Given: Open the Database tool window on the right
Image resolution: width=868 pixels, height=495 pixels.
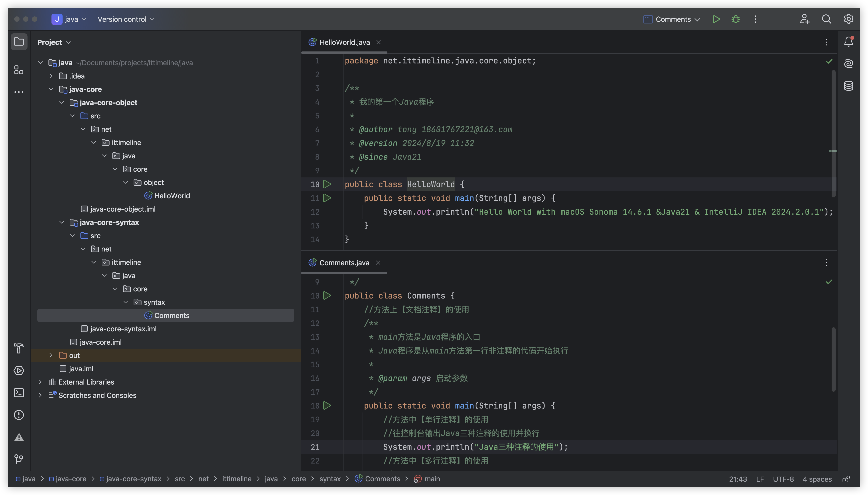Looking at the screenshot, I should pos(849,86).
